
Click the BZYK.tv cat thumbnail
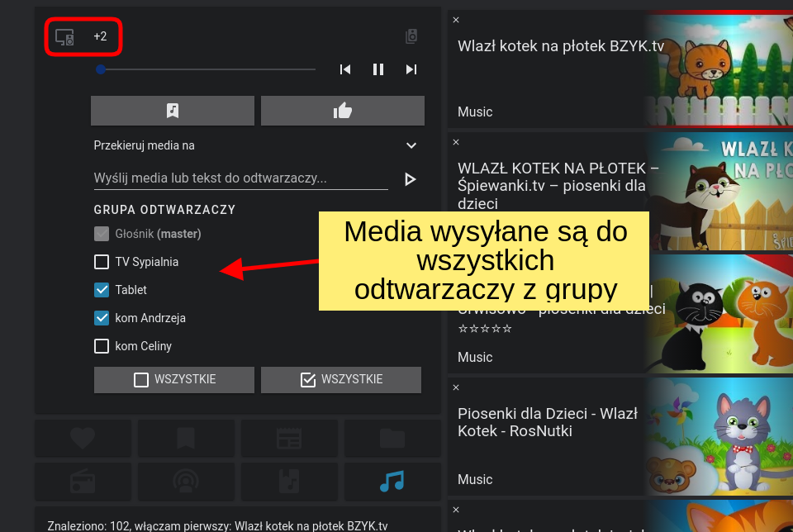(x=718, y=69)
